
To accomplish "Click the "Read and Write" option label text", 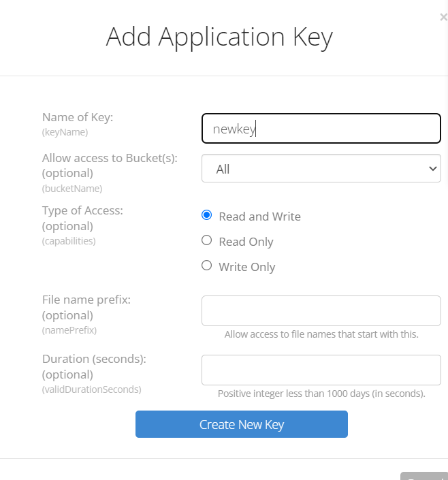I will click(x=259, y=217).
